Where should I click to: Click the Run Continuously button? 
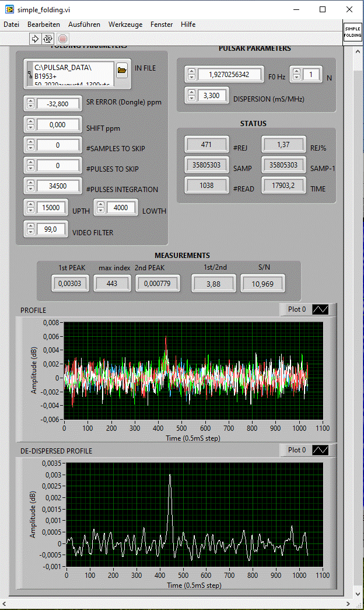48,39
